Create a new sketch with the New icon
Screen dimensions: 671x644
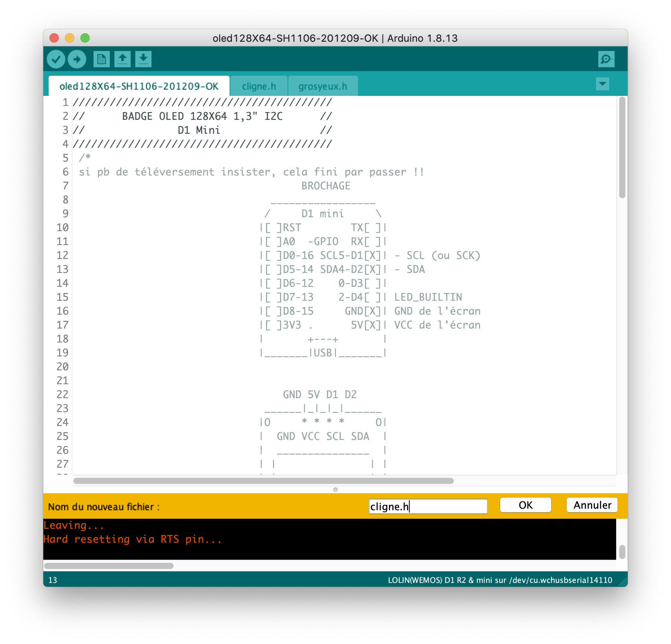click(x=102, y=60)
